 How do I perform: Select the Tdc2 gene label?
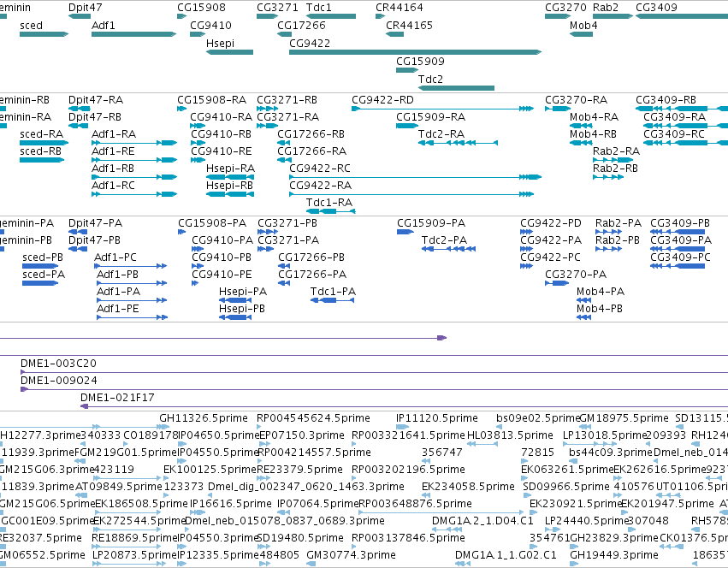(430, 80)
